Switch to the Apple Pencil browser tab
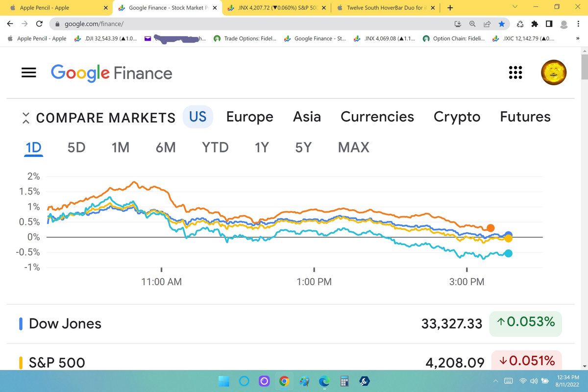Image resolution: width=588 pixels, height=392 pixels. [56, 8]
